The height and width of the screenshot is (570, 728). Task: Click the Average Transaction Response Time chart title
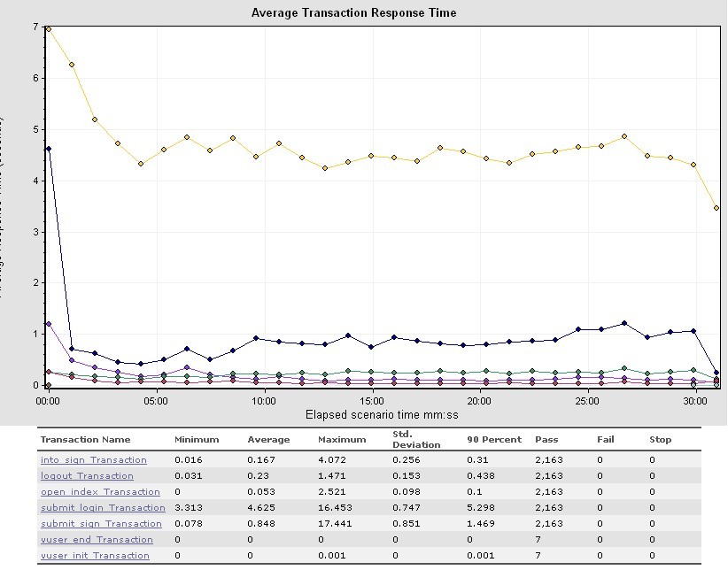(354, 12)
